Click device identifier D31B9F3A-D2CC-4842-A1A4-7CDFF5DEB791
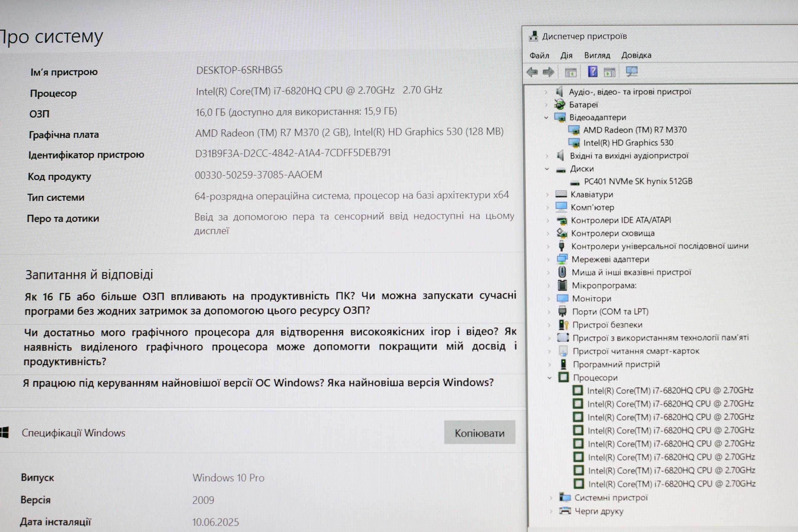 coord(293,153)
